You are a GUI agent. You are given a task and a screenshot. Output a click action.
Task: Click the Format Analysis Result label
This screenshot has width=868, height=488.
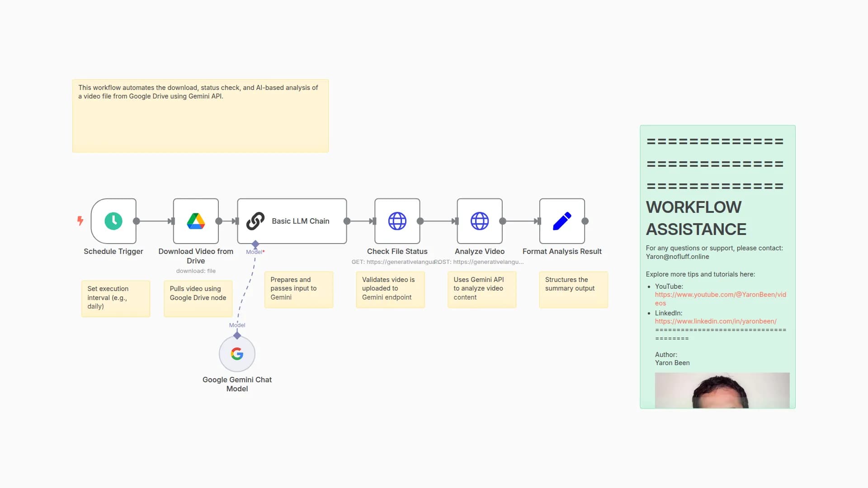tap(562, 251)
